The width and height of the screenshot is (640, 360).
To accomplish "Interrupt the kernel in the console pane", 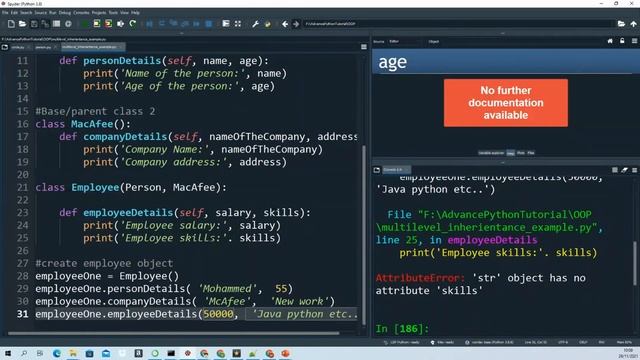I will (x=615, y=170).
